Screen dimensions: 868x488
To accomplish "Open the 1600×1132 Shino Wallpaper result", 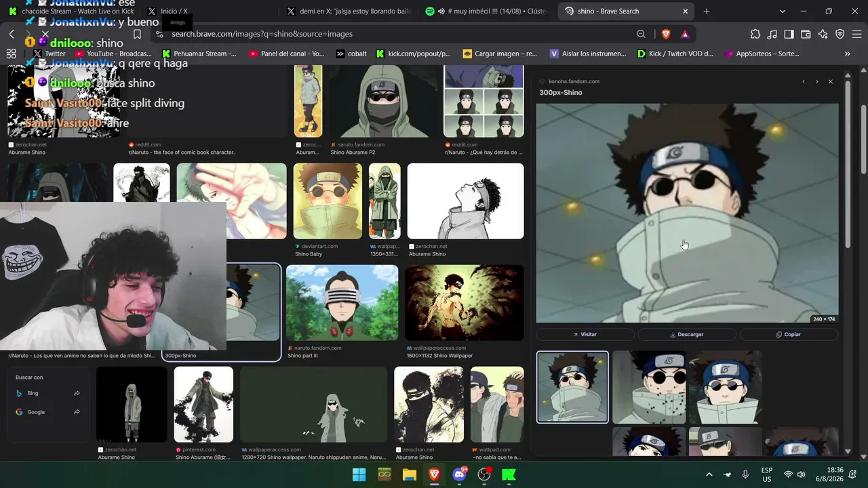I will point(465,302).
